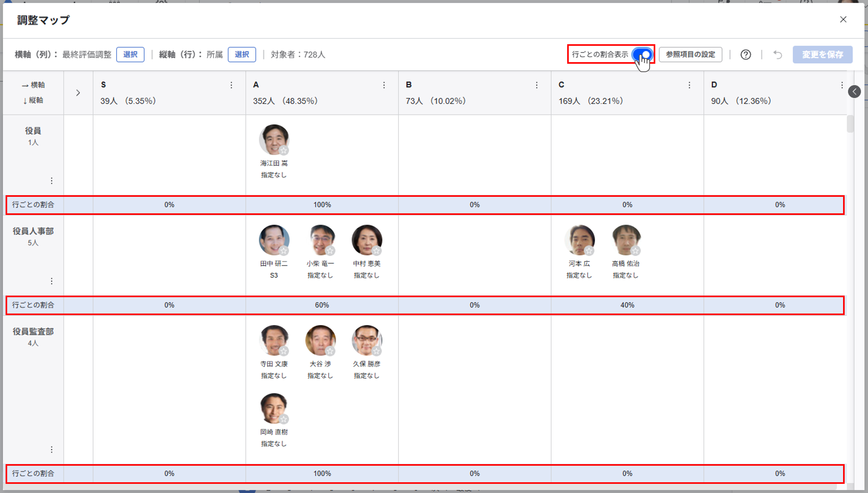Collapse side panel with dark chevron
868x493 pixels.
pos(854,91)
